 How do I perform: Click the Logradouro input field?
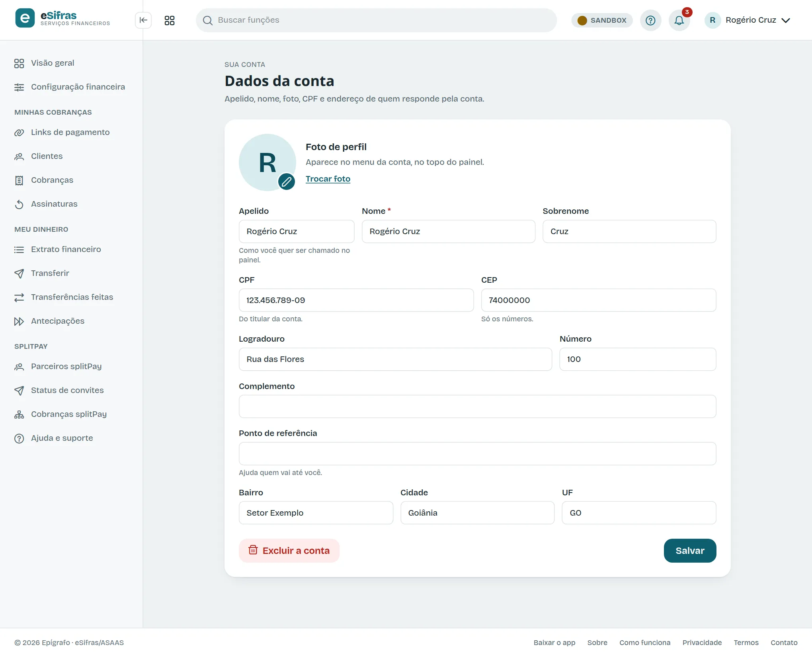point(395,359)
